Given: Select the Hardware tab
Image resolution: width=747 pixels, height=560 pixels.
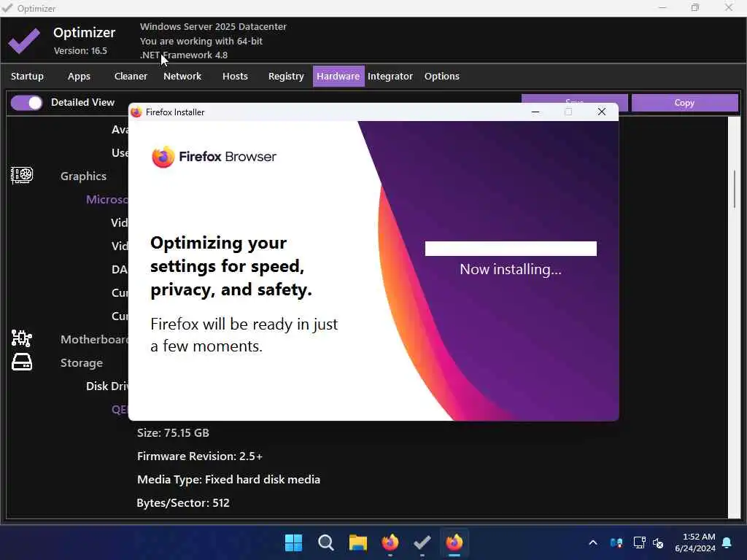Looking at the screenshot, I should click(338, 76).
